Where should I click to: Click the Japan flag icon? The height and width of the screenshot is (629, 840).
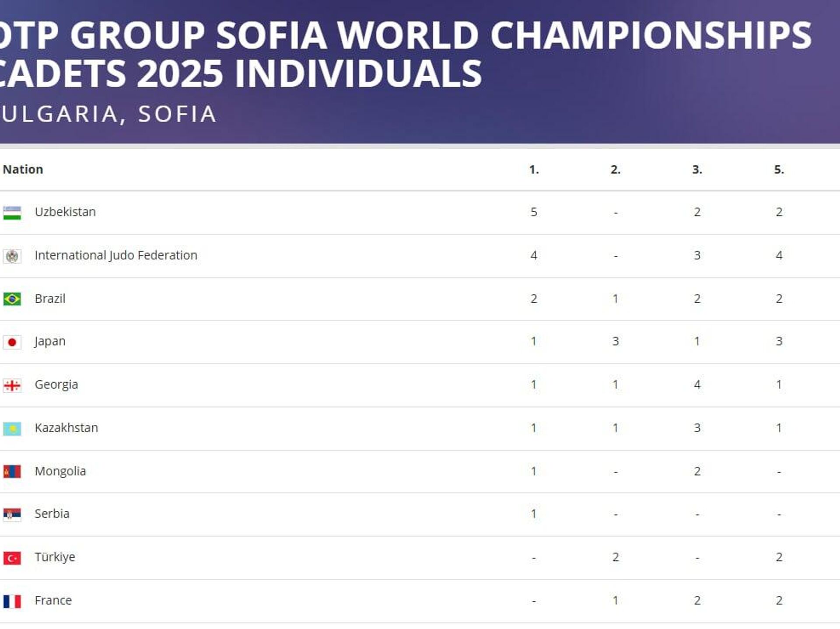[12, 342]
